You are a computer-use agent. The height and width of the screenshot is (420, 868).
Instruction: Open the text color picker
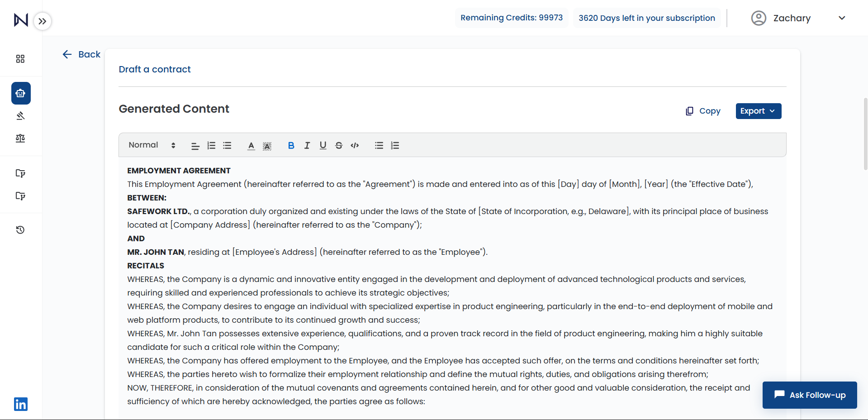point(251,145)
